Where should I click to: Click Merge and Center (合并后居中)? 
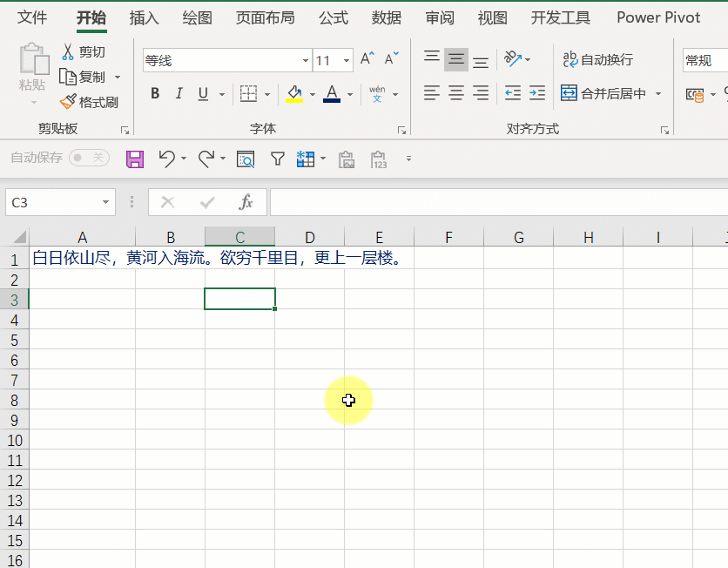(603, 93)
